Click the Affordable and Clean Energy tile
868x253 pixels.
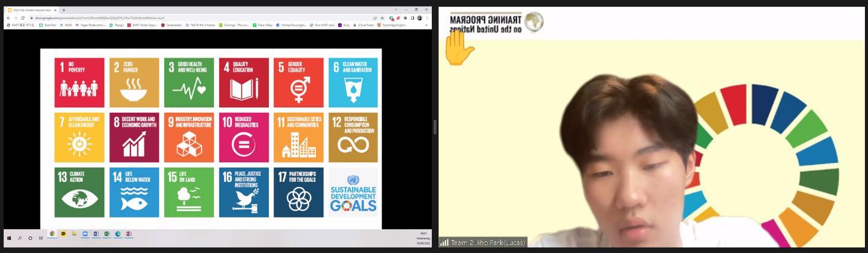[79, 137]
